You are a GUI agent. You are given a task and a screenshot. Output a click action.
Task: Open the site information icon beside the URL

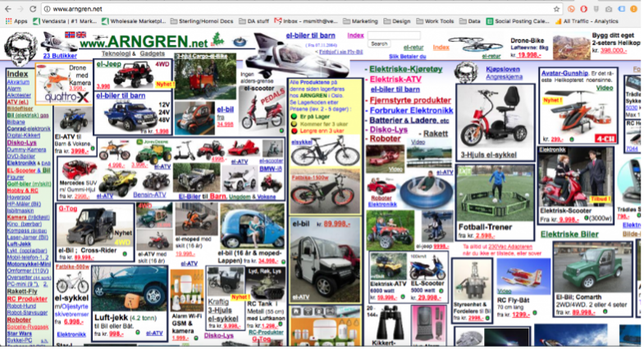[x=48, y=9]
